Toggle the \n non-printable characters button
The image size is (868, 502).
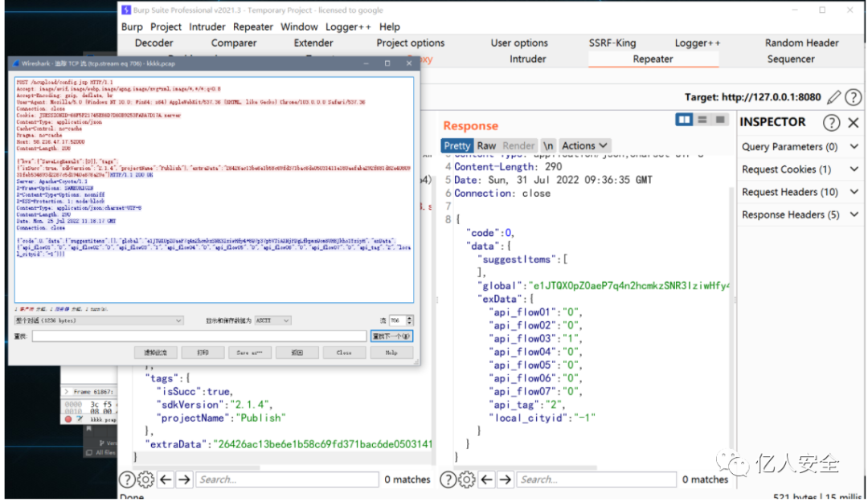tap(548, 145)
